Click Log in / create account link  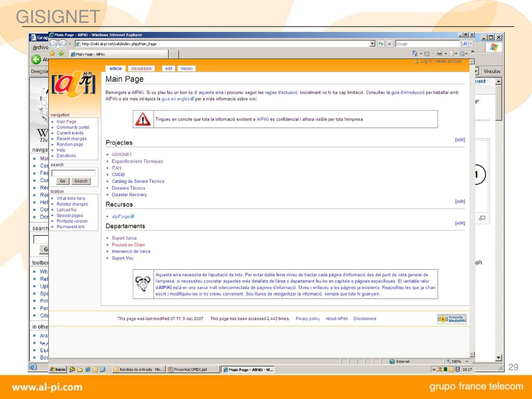coord(441,61)
